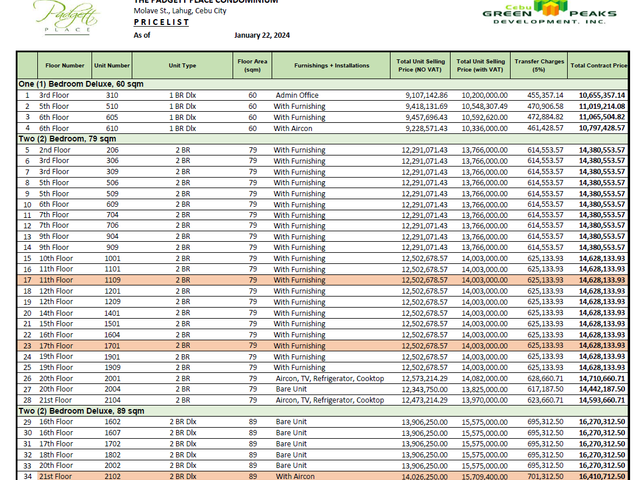
Task: Click the Cebu Green Peaks Development logo
Action: pos(549,12)
